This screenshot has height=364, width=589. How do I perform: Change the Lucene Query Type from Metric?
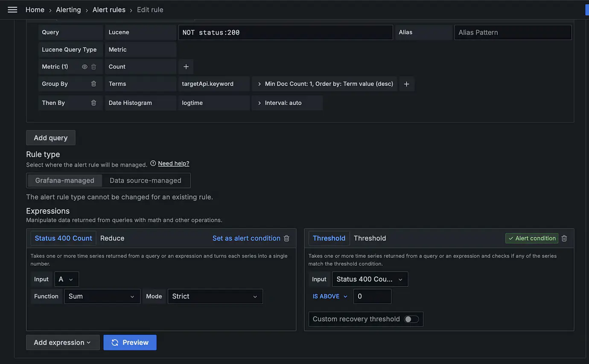click(x=141, y=50)
